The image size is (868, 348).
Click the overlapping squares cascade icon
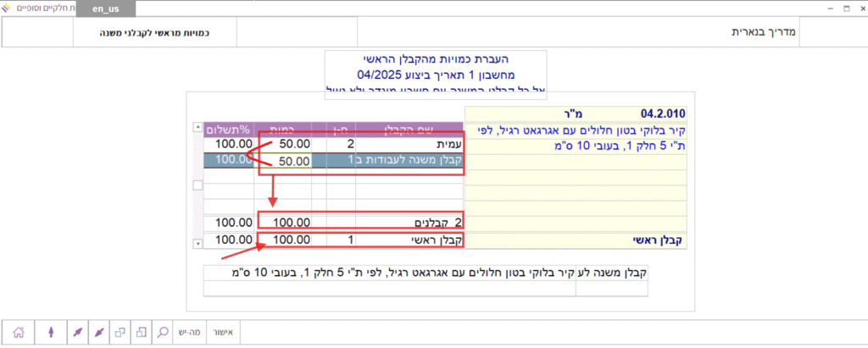pyautogui.click(x=120, y=332)
